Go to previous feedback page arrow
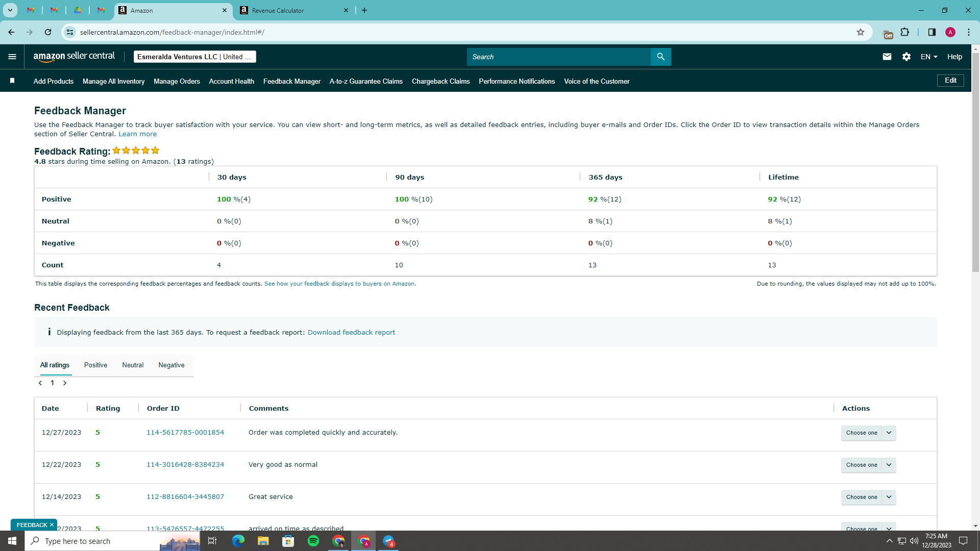 [40, 383]
